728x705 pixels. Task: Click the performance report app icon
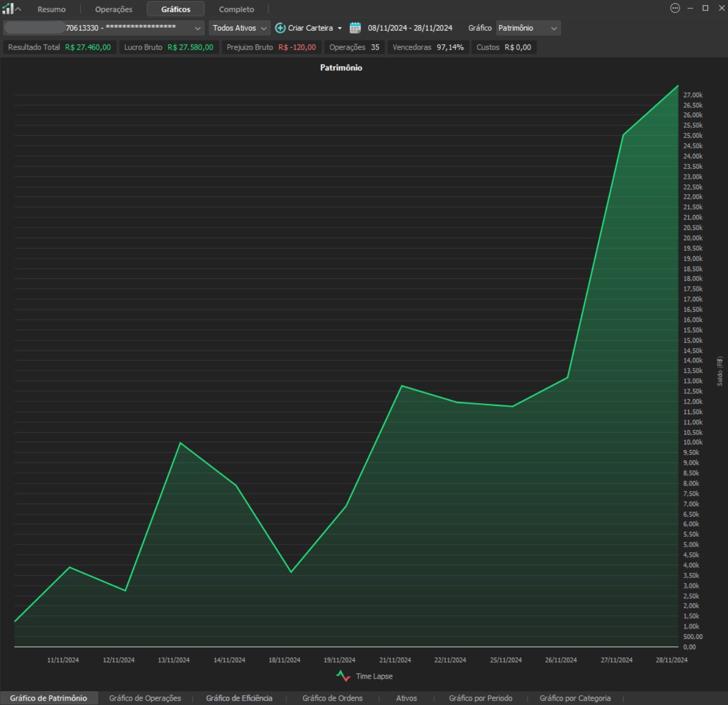click(7, 9)
